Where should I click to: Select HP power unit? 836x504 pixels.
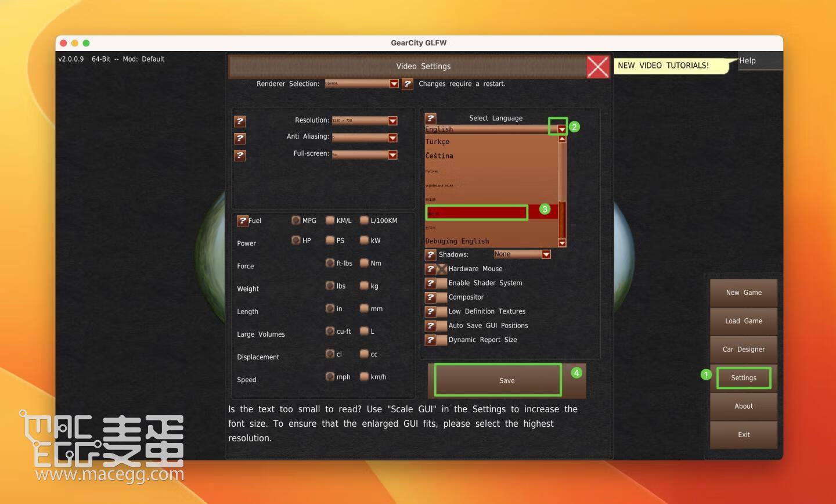(x=296, y=240)
